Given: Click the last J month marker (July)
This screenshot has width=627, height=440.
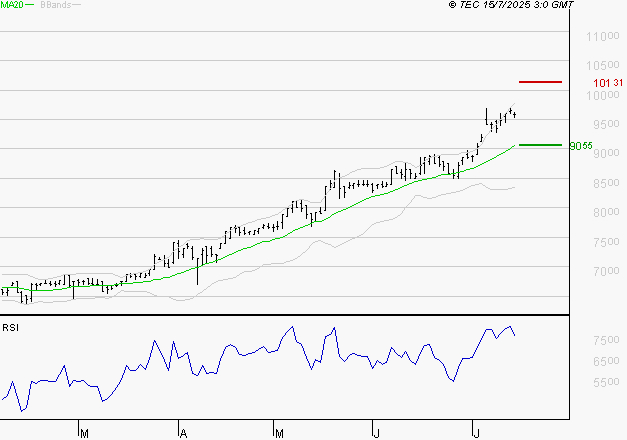Looking at the screenshot, I should tap(476, 434).
